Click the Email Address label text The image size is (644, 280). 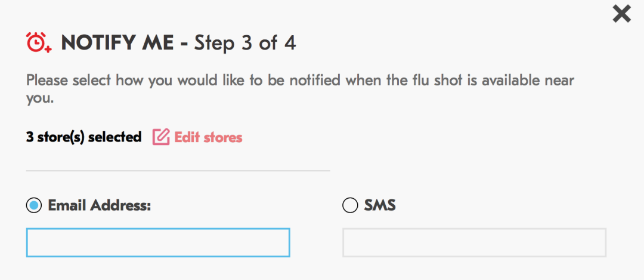[x=100, y=205]
